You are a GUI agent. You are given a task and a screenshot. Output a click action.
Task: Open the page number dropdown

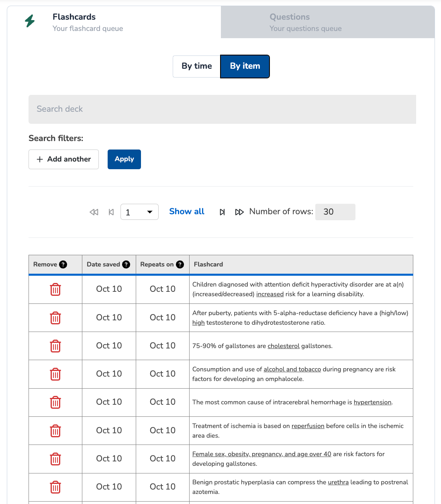[139, 212]
